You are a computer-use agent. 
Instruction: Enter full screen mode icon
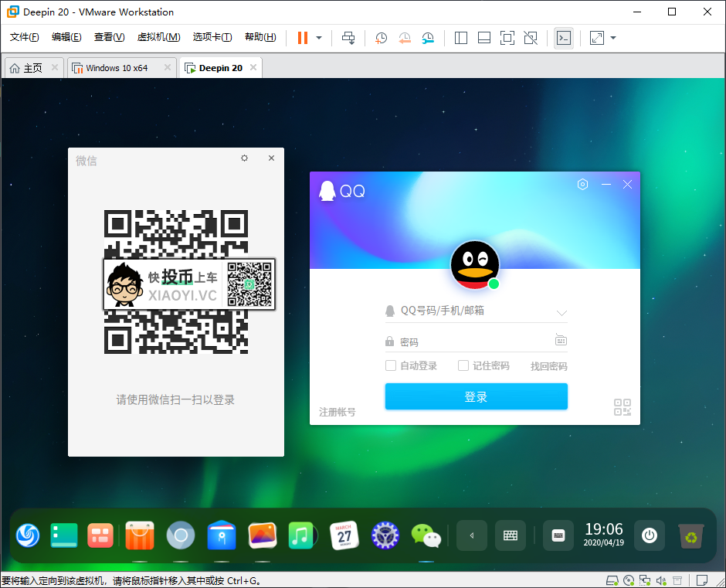coord(507,38)
